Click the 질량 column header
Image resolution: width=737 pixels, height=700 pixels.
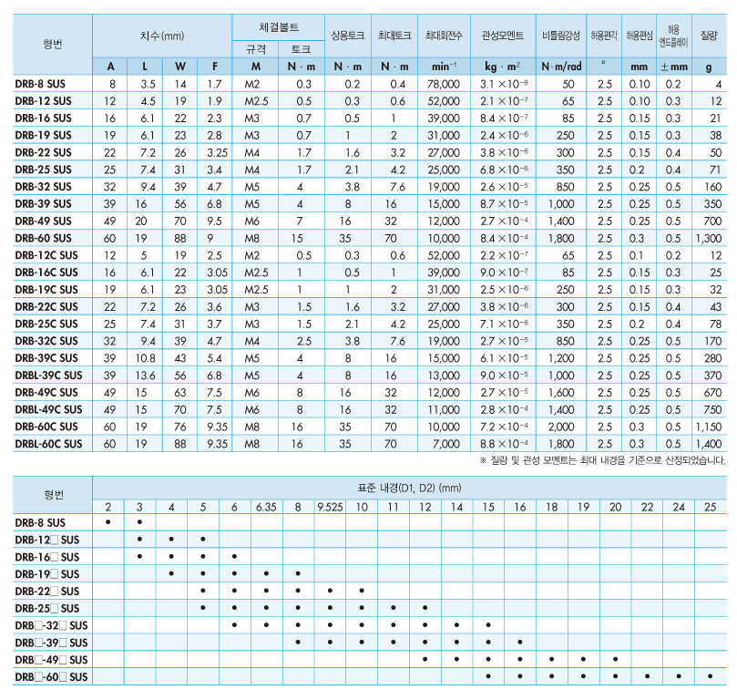[x=708, y=36]
